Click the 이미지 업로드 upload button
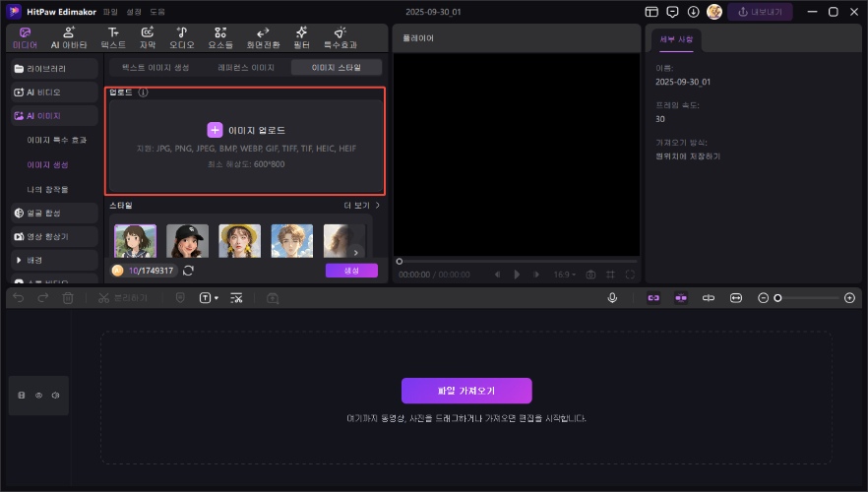The height and width of the screenshot is (492, 868). (x=246, y=130)
